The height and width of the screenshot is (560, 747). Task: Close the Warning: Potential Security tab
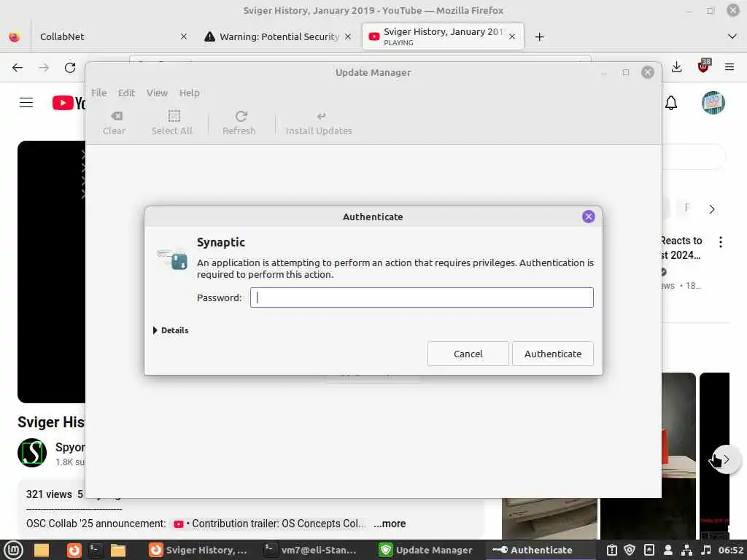(x=348, y=36)
